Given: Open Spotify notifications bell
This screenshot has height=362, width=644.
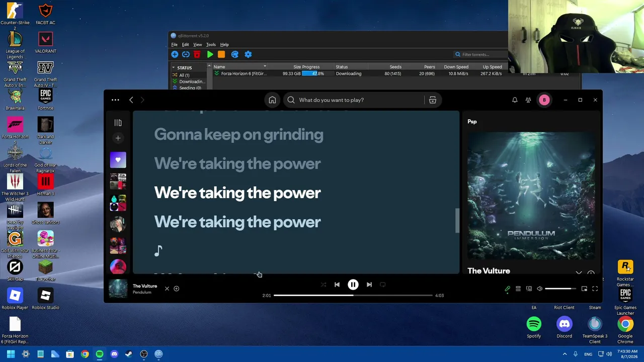Looking at the screenshot, I should 515,100.
